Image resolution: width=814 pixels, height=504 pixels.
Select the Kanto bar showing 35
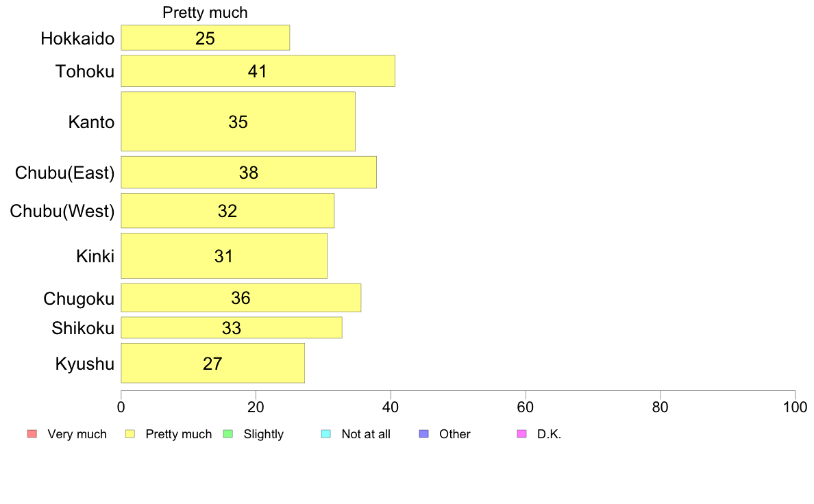point(238,121)
